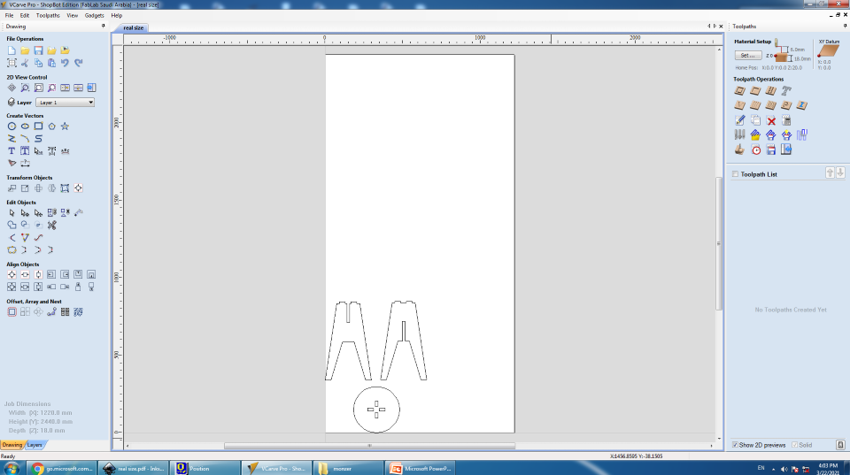Viewport: 850px width, 475px height.
Task: Switch to Chrome in the taskbar
Action: [x=62, y=468]
